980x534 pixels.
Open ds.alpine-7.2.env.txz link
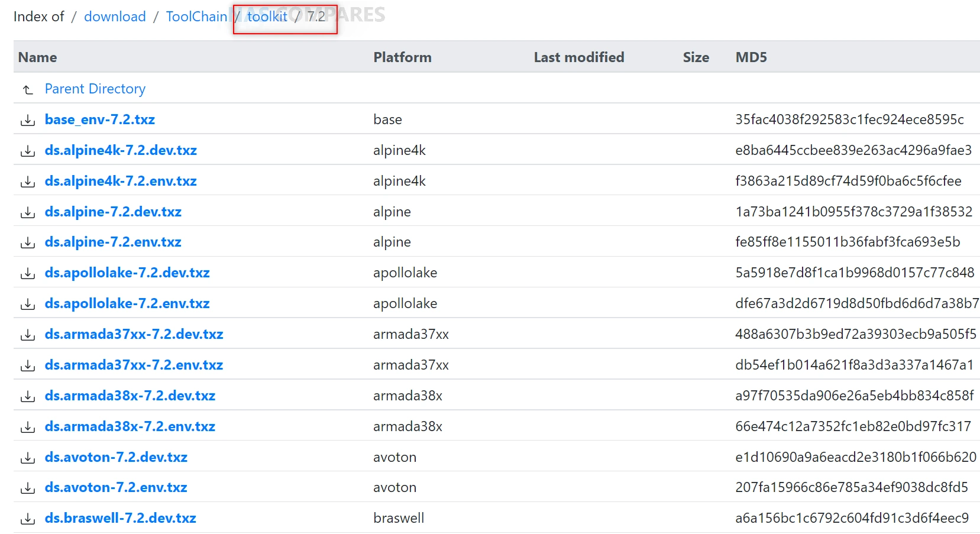tap(113, 242)
